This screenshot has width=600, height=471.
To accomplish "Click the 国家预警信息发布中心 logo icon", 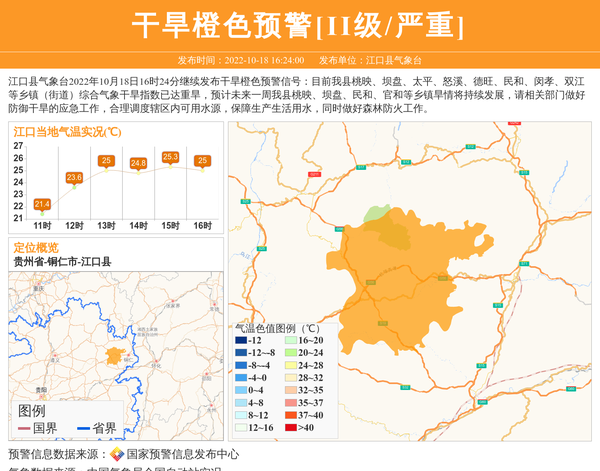I will point(117,455).
